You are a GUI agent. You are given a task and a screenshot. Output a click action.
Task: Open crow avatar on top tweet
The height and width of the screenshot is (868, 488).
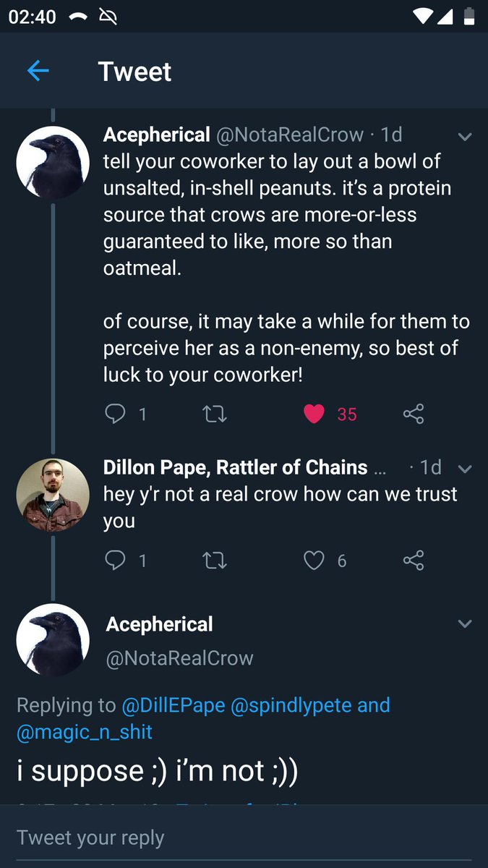tap(53, 162)
